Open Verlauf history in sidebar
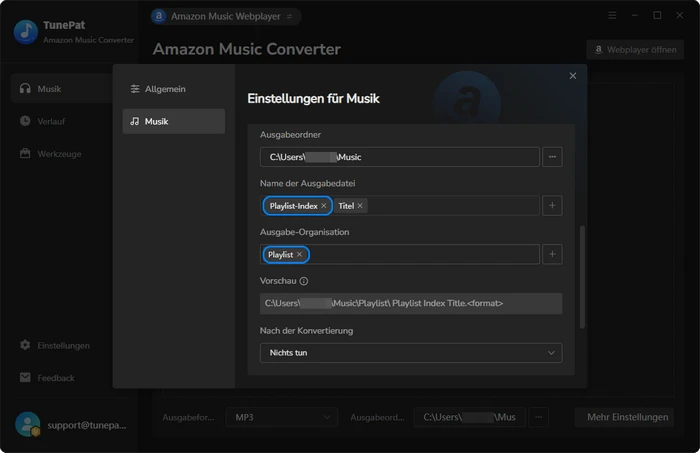This screenshot has width=700, height=453. tap(42, 121)
